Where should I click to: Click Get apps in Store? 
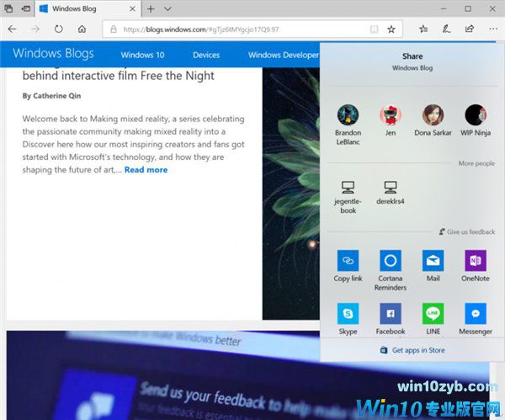tap(412, 350)
